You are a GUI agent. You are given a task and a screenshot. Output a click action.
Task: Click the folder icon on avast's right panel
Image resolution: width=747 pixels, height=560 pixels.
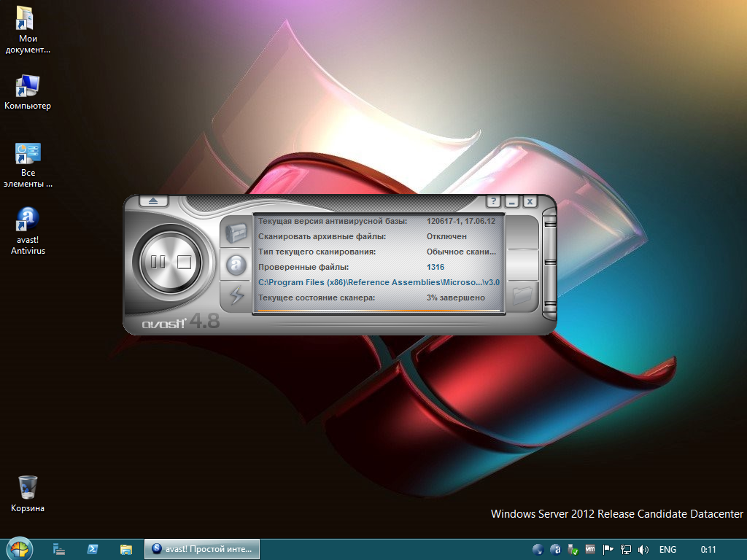522,295
